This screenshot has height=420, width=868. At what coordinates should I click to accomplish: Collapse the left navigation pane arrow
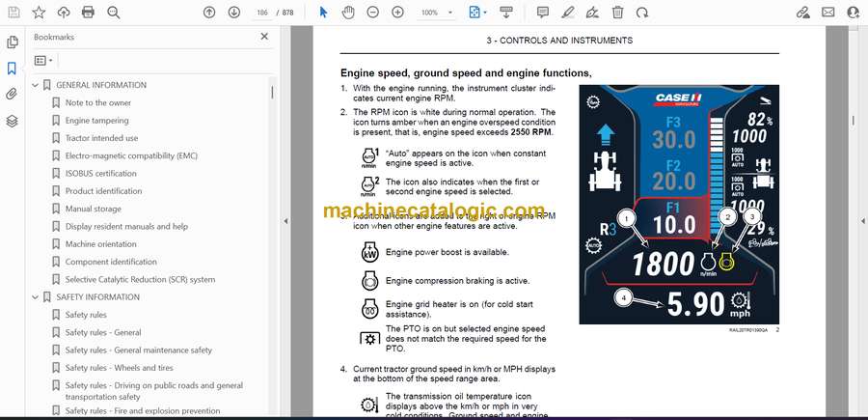pyautogui.click(x=285, y=221)
